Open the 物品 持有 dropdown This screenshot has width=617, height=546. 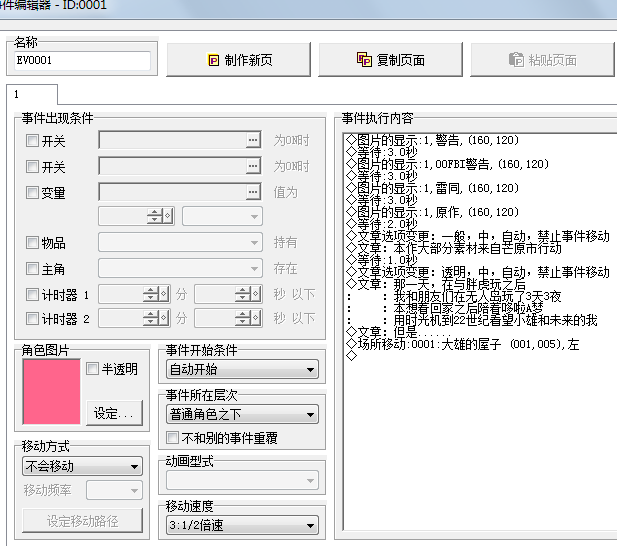(x=180, y=242)
